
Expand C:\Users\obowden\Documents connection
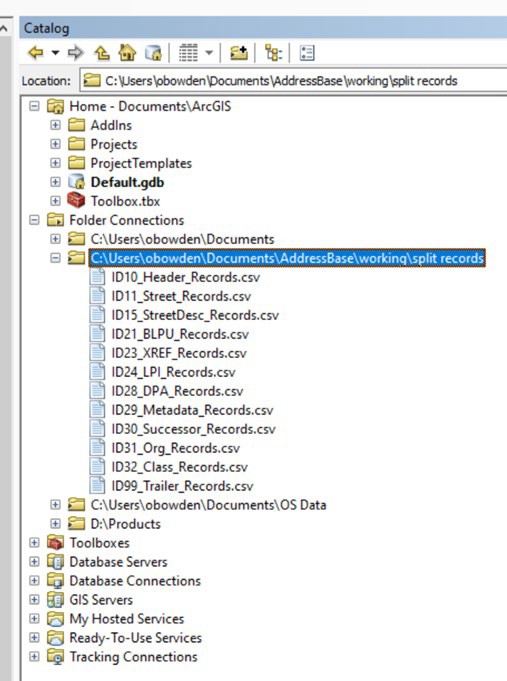pyautogui.click(x=55, y=239)
